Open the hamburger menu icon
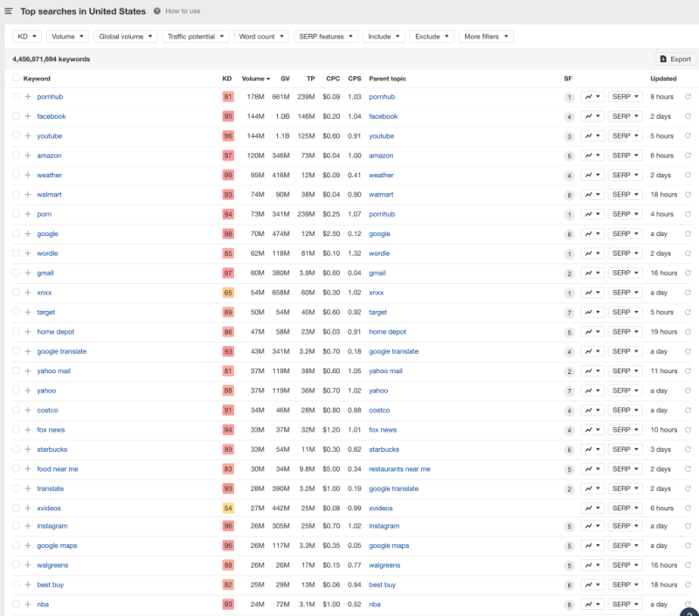The height and width of the screenshot is (616, 699). [x=8, y=11]
